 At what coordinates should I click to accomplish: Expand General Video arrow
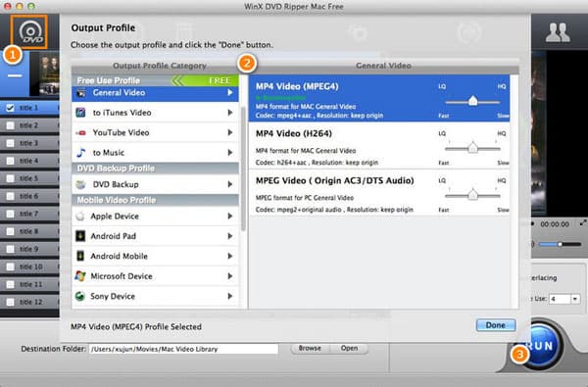pos(230,93)
